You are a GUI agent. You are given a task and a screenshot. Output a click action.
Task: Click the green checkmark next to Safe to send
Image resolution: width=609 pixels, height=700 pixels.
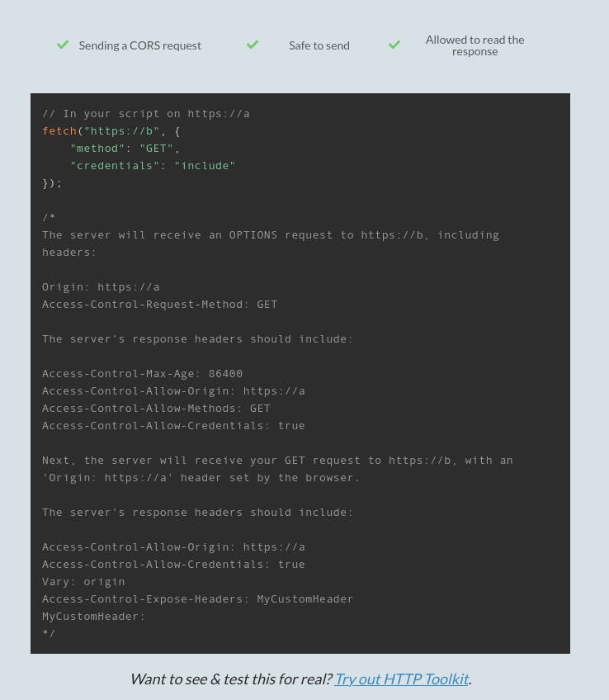[253, 45]
